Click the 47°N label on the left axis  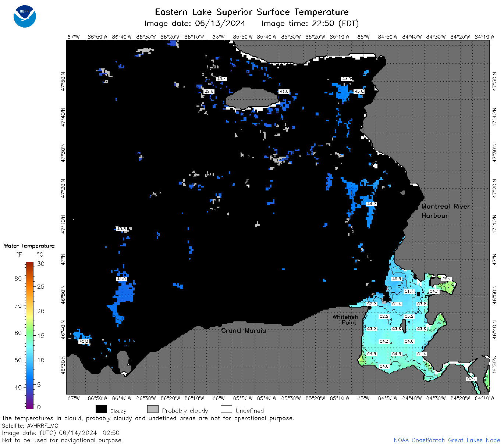pyautogui.click(x=63, y=260)
